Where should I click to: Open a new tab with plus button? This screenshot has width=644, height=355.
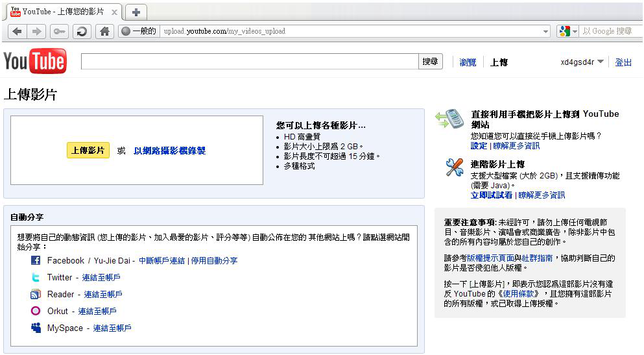[x=136, y=12]
